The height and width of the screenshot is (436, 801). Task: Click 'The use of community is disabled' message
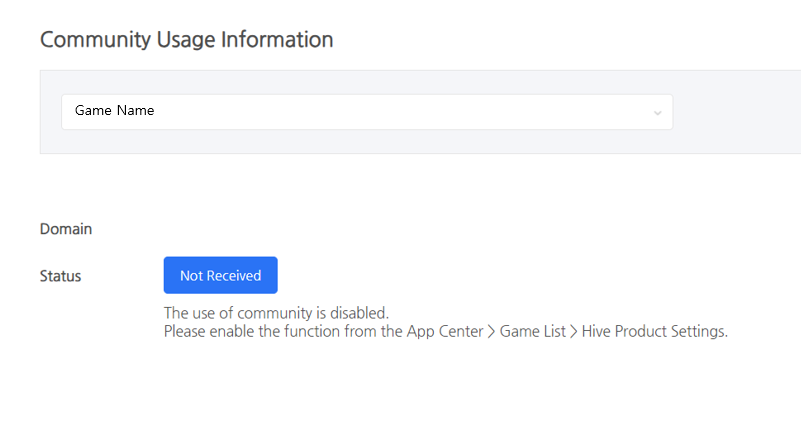pos(276,313)
